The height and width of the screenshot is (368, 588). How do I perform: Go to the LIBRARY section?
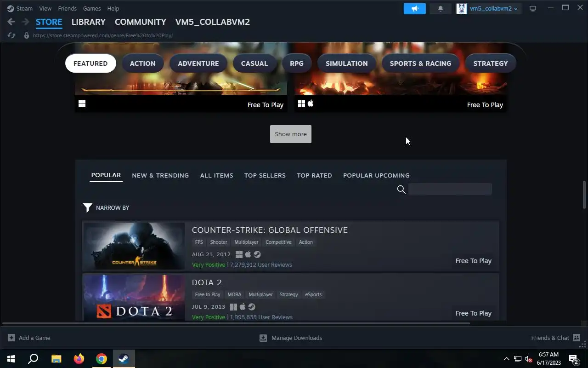[x=88, y=22]
